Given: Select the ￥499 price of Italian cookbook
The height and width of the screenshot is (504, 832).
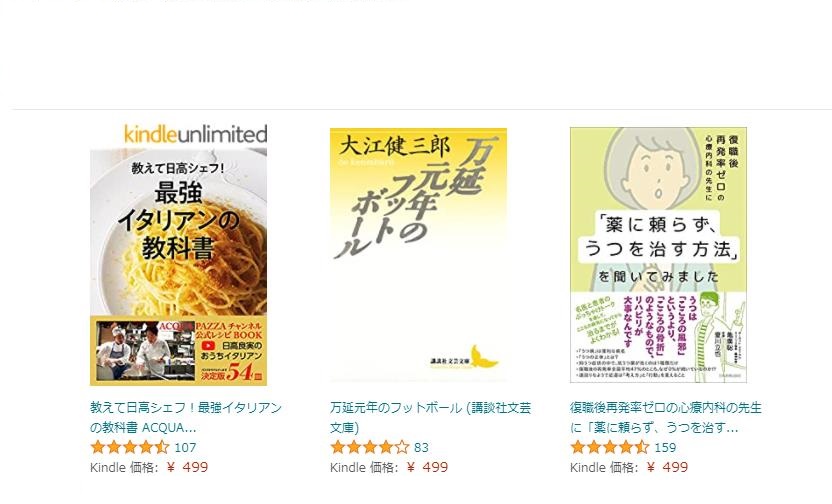Looking at the screenshot, I should (x=187, y=467).
